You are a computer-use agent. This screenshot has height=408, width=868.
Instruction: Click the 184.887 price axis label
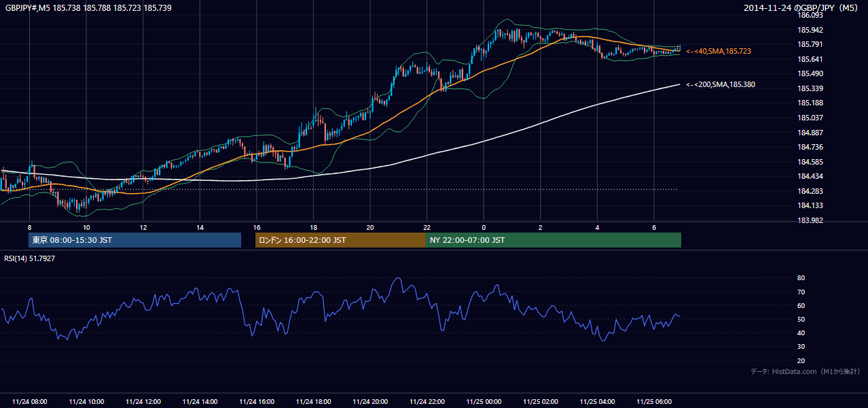pyautogui.click(x=810, y=133)
